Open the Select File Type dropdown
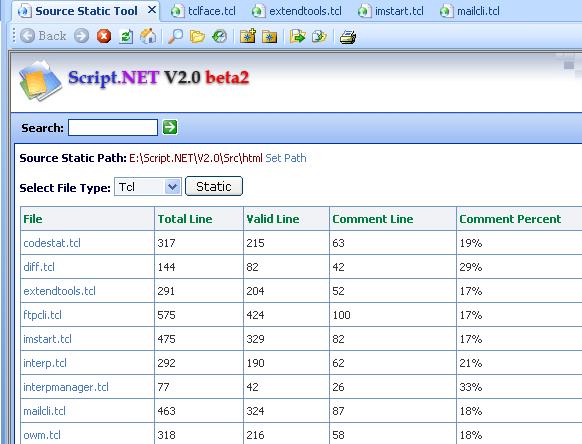The width and height of the screenshot is (582, 444). [x=148, y=186]
